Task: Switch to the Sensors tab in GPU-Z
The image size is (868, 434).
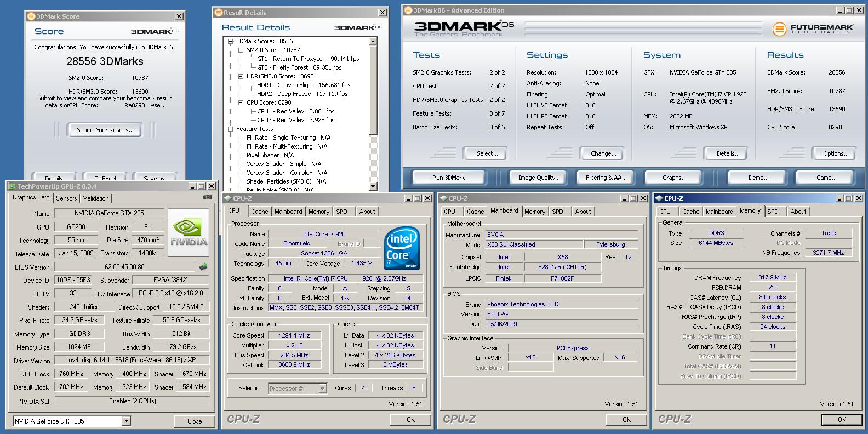Action: [x=66, y=198]
